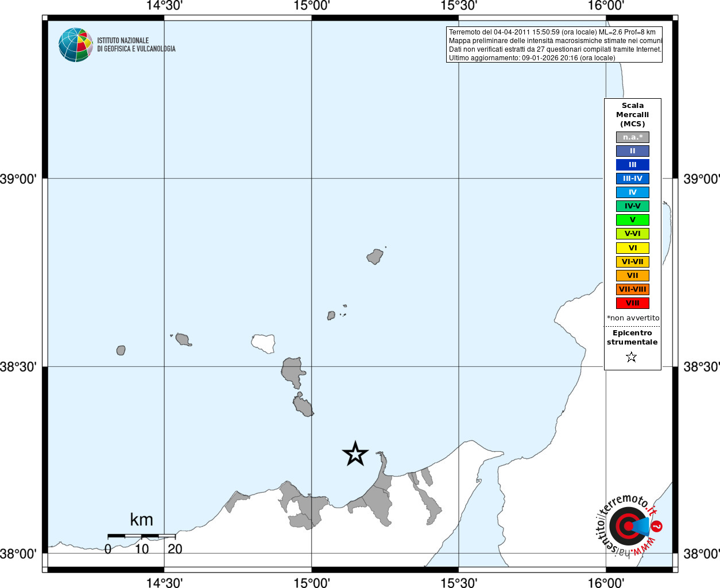Click the Epicentro strumentale legend label

point(632,338)
